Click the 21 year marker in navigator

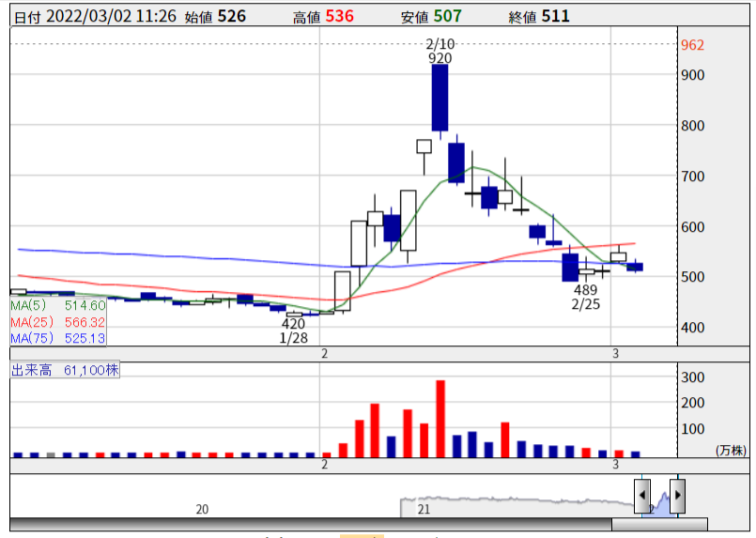click(x=424, y=509)
